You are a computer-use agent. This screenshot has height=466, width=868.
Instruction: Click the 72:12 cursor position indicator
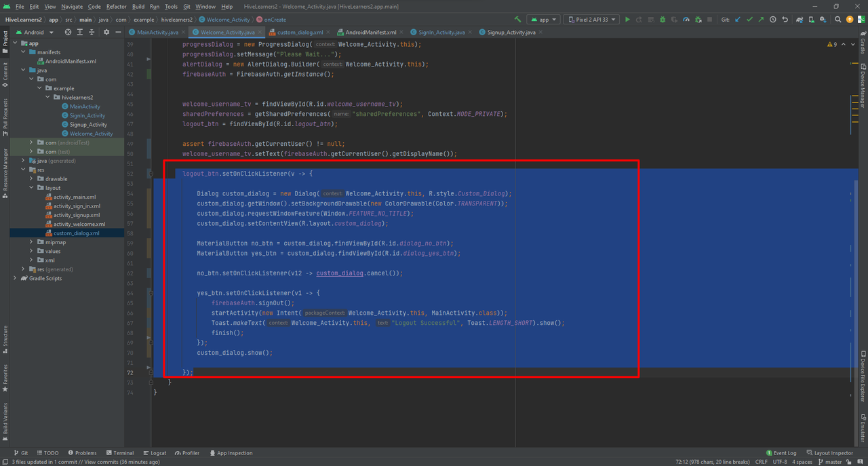click(x=711, y=462)
